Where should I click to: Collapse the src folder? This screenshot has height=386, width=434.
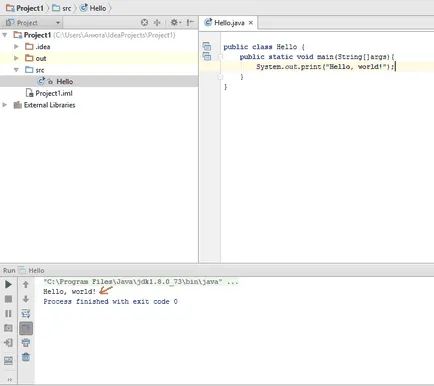(16, 70)
